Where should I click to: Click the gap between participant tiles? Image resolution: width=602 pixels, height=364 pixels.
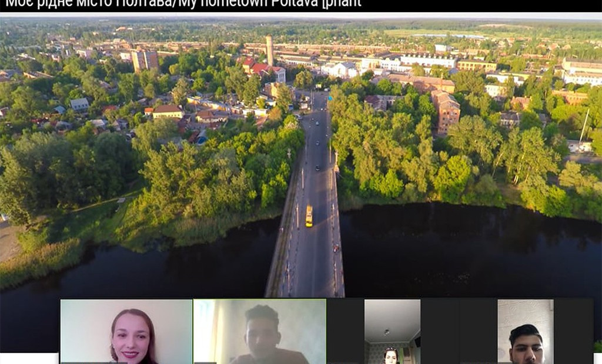click(x=344, y=332)
